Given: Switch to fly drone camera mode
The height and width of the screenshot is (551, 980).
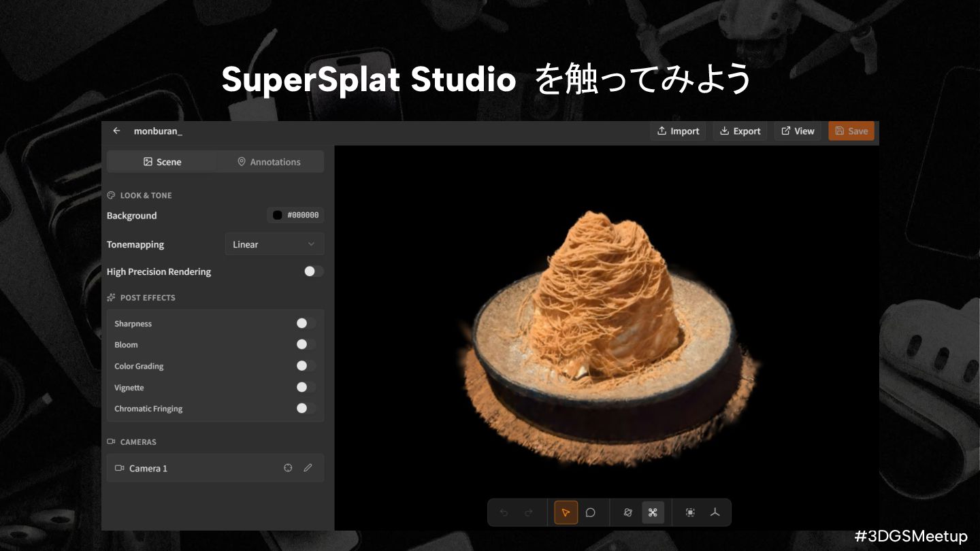Looking at the screenshot, I should (x=653, y=513).
